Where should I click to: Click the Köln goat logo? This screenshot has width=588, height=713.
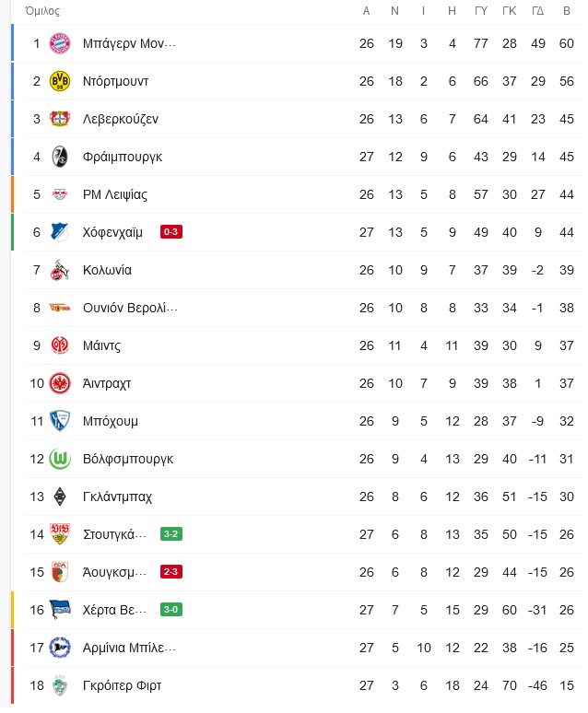tap(60, 270)
